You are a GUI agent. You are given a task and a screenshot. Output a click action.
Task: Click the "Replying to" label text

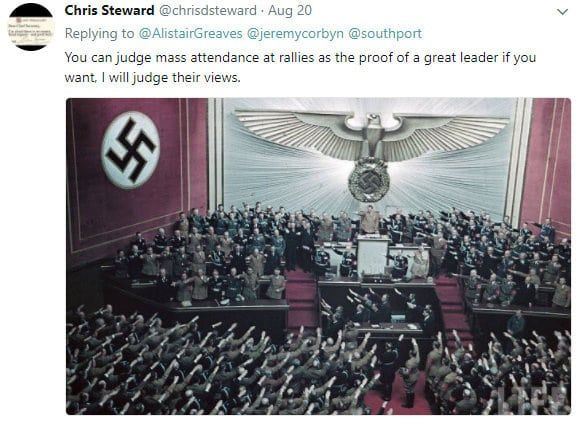click(x=99, y=34)
